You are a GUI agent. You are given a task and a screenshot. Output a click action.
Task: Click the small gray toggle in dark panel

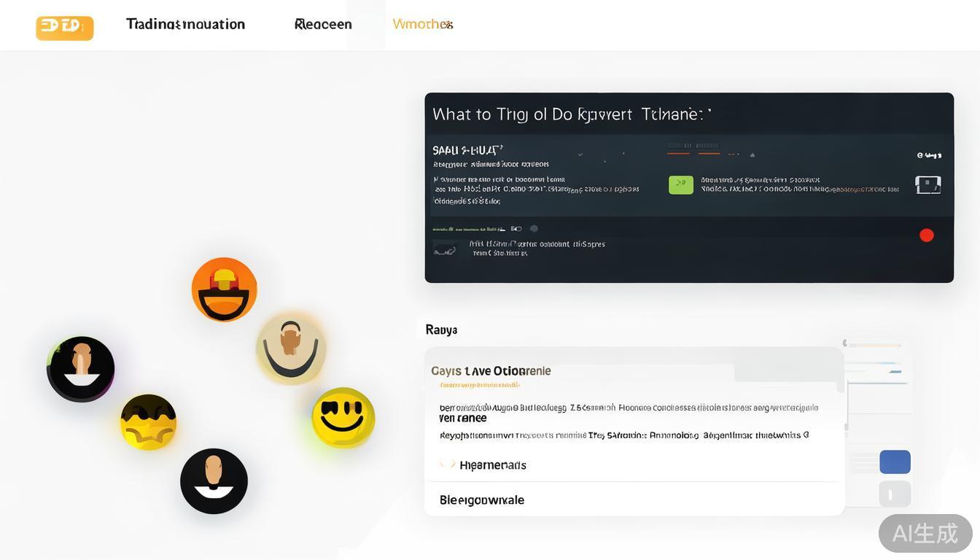coord(533,229)
